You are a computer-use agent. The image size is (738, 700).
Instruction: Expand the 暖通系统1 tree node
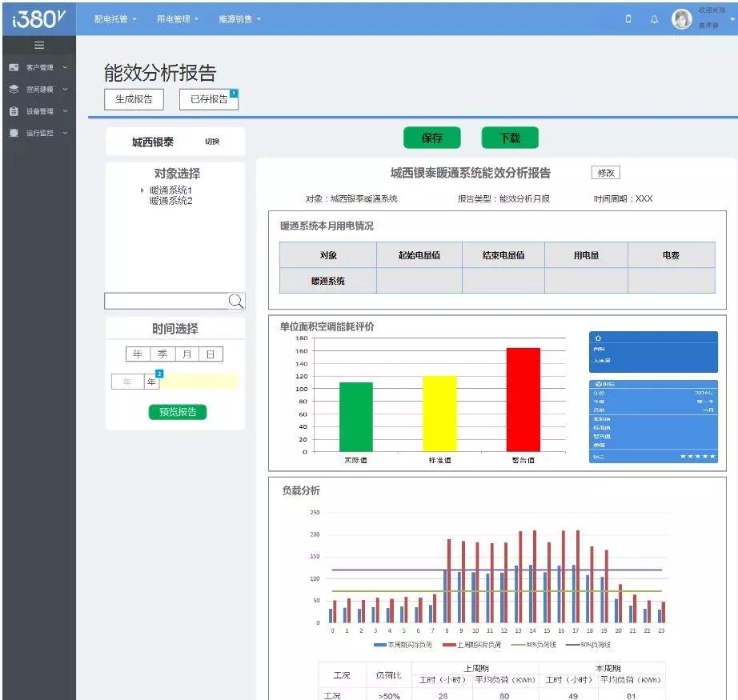click(142, 190)
